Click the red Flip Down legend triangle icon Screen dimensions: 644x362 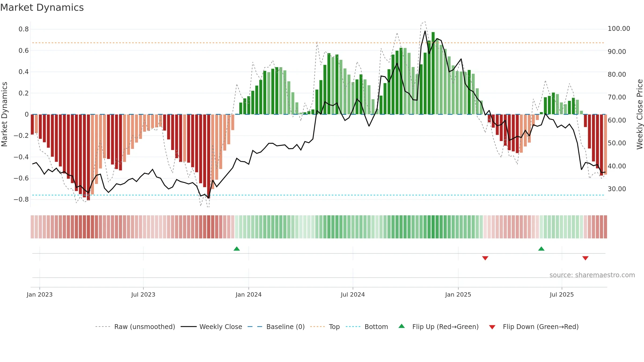pos(492,327)
